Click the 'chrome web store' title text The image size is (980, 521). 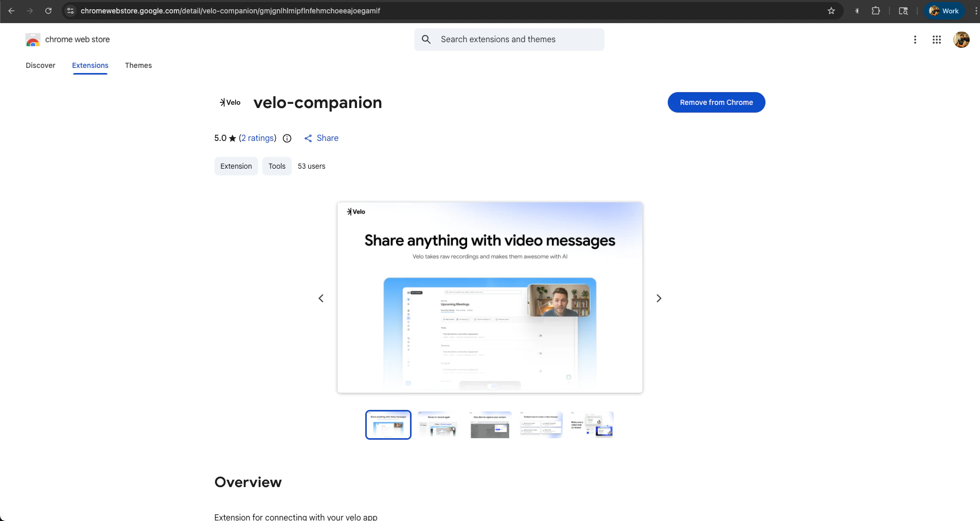click(78, 40)
